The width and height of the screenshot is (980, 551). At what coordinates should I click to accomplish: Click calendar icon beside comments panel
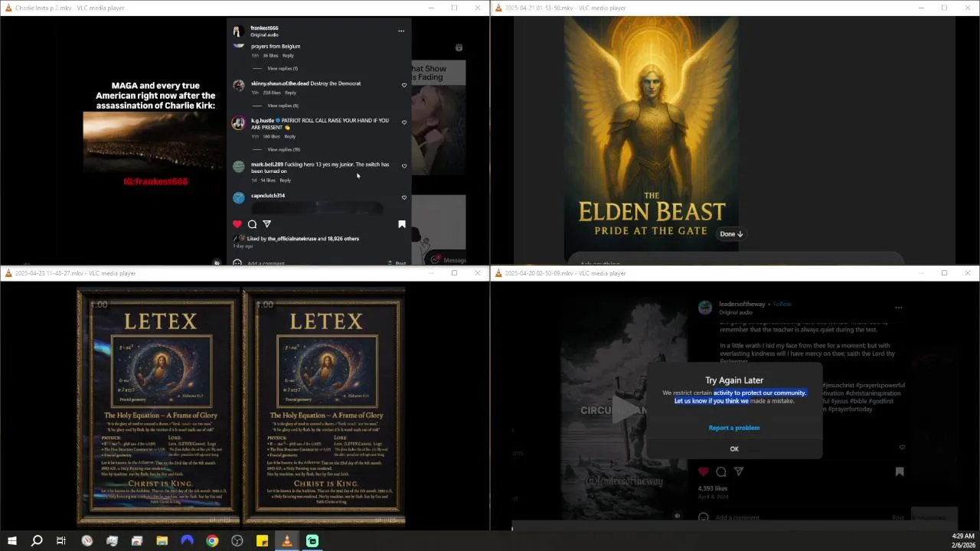[459, 47]
